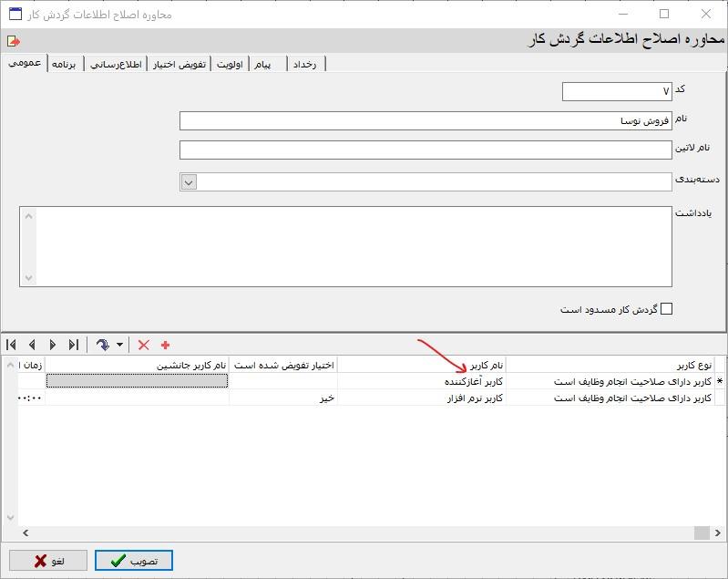
Task: Go to previous record arrow
Action: [32, 345]
